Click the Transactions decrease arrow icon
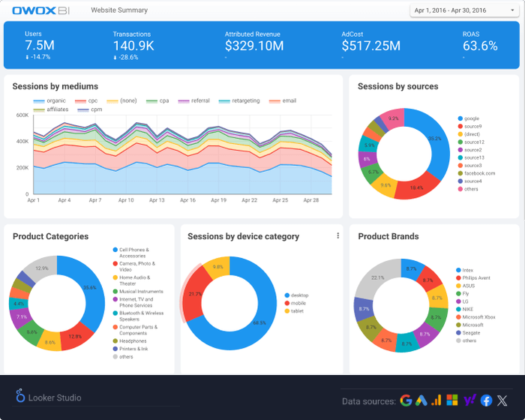525x420 pixels. point(115,58)
